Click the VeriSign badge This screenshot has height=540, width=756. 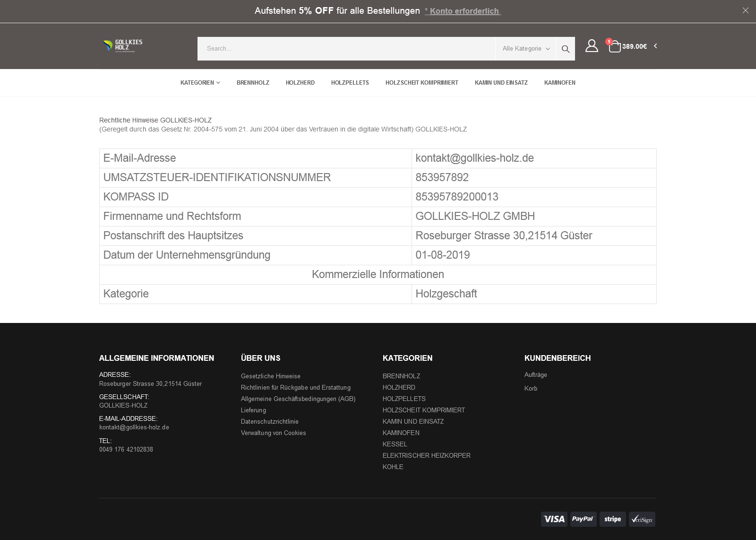click(x=642, y=519)
